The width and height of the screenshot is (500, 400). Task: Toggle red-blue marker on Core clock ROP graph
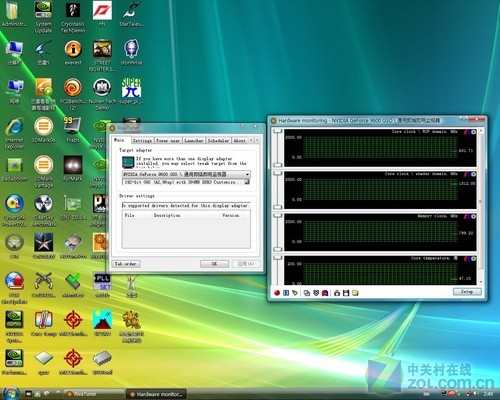[x=467, y=132]
